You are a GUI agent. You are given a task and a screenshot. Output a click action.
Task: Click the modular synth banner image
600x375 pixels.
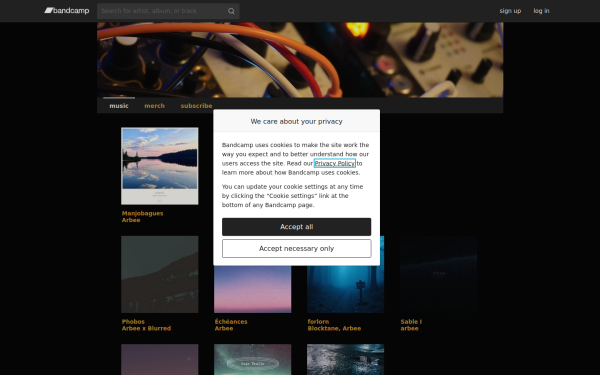click(x=300, y=60)
